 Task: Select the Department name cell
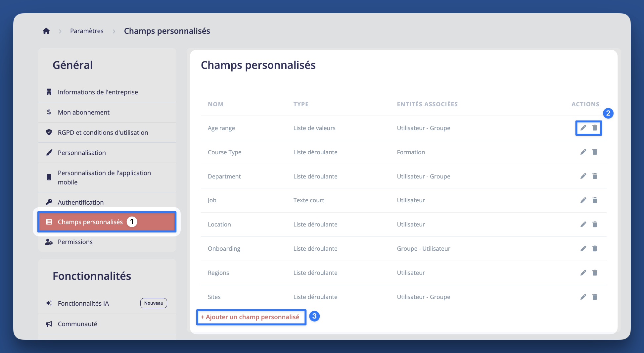224,176
